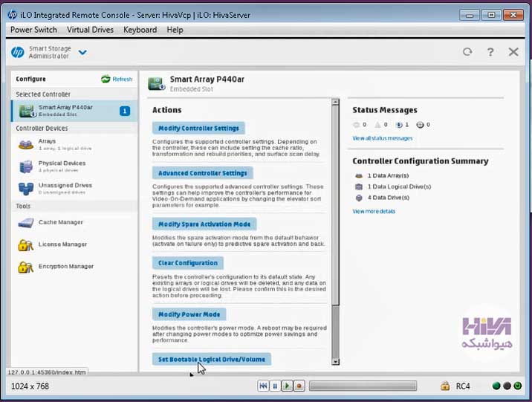The height and width of the screenshot is (402, 532).
Task: Click the padlock encryption icon next to RC4
Action: pos(445,386)
